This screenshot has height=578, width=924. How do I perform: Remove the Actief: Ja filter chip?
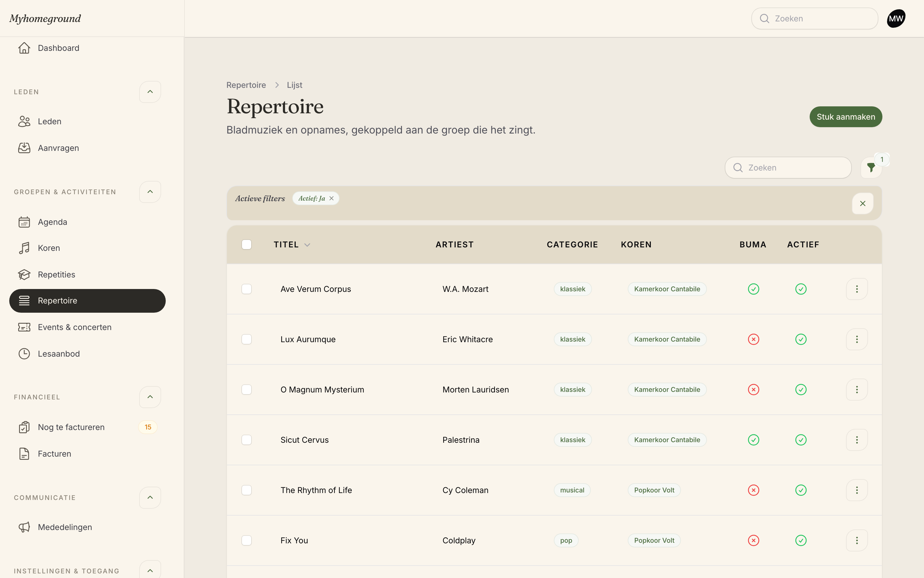coord(331,199)
